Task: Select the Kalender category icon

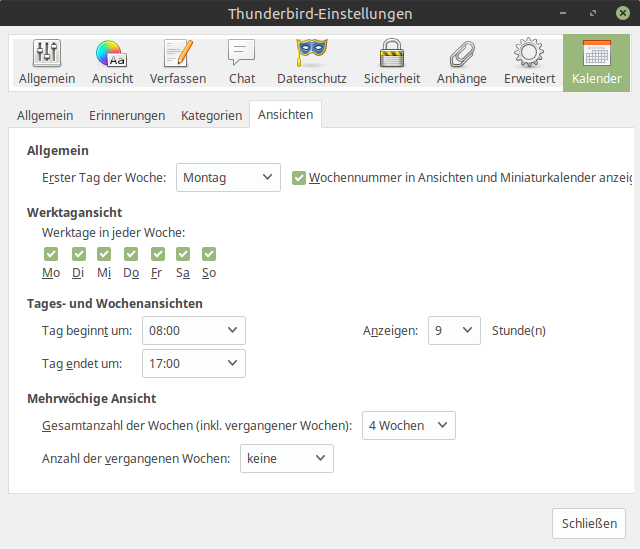Action: pyautogui.click(x=596, y=62)
